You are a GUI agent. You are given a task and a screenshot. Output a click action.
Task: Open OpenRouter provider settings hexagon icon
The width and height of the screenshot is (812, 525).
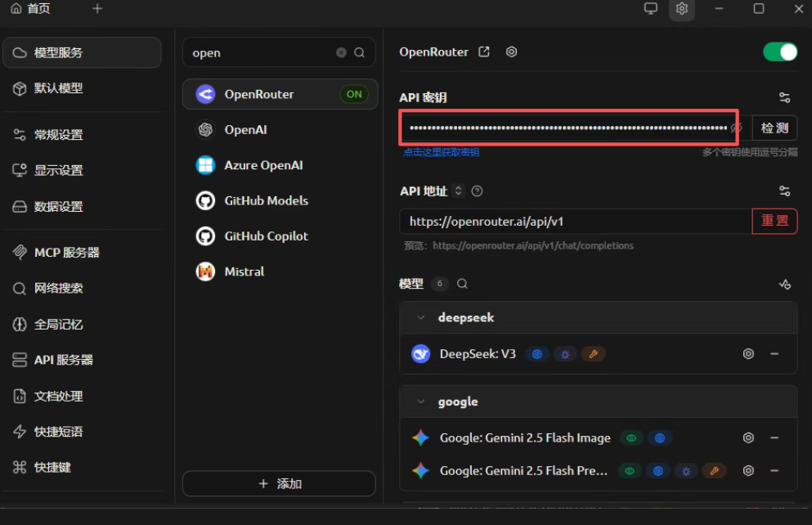coord(511,52)
